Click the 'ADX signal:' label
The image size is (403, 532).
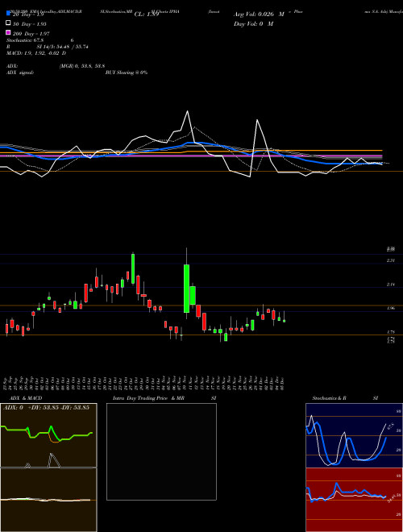20,73
